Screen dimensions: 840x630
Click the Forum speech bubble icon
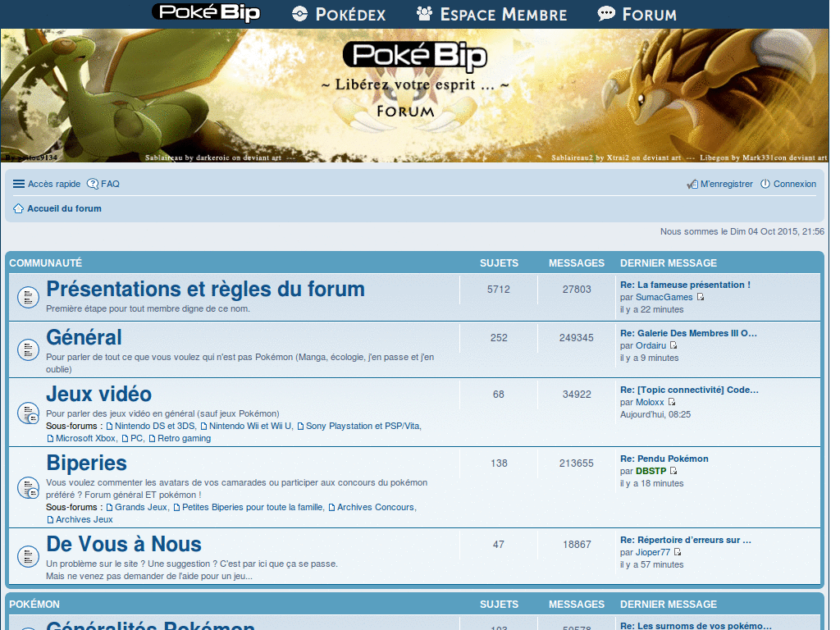click(606, 13)
